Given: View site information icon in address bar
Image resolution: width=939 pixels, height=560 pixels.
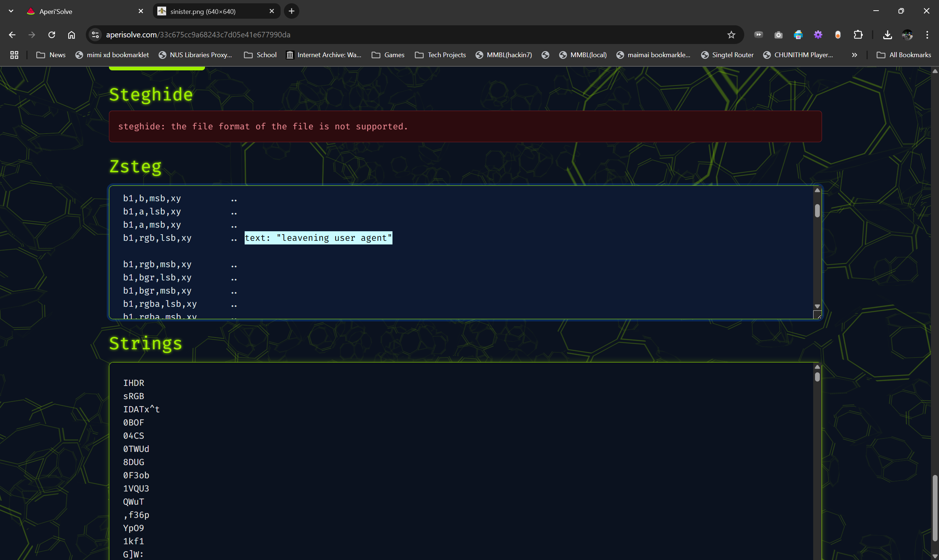Looking at the screenshot, I should (95, 35).
